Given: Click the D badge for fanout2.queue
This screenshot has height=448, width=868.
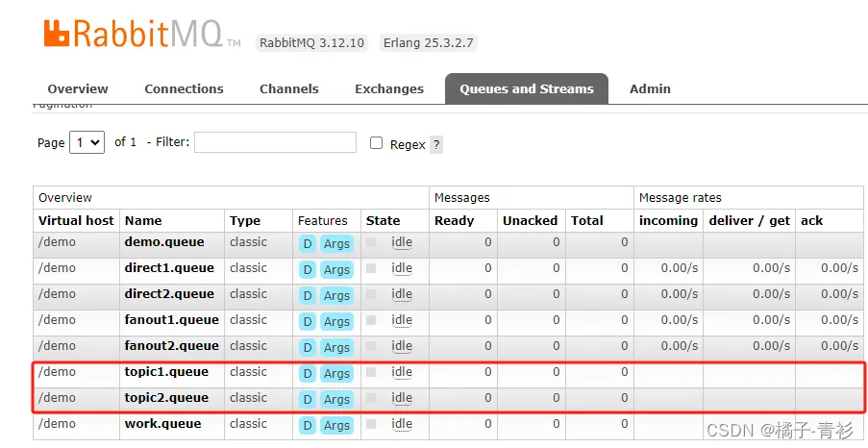Looking at the screenshot, I should pos(308,348).
